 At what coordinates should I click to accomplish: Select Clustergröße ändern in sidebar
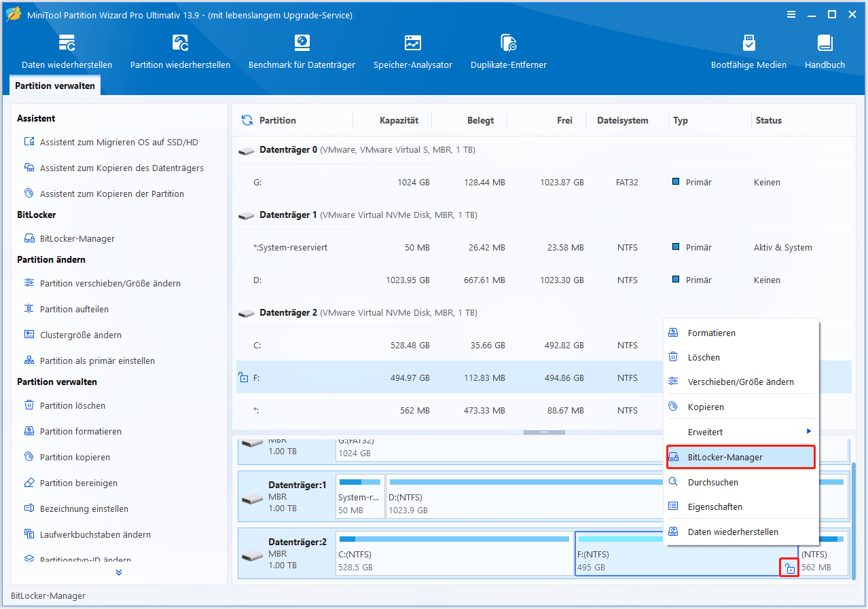pyautogui.click(x=73, y=335)
